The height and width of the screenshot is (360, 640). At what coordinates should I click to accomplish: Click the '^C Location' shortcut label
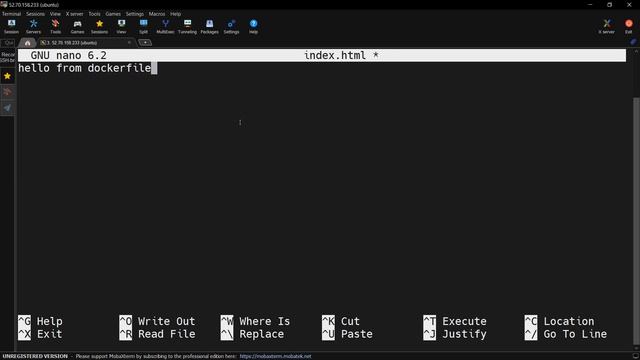tap(559, 321)
